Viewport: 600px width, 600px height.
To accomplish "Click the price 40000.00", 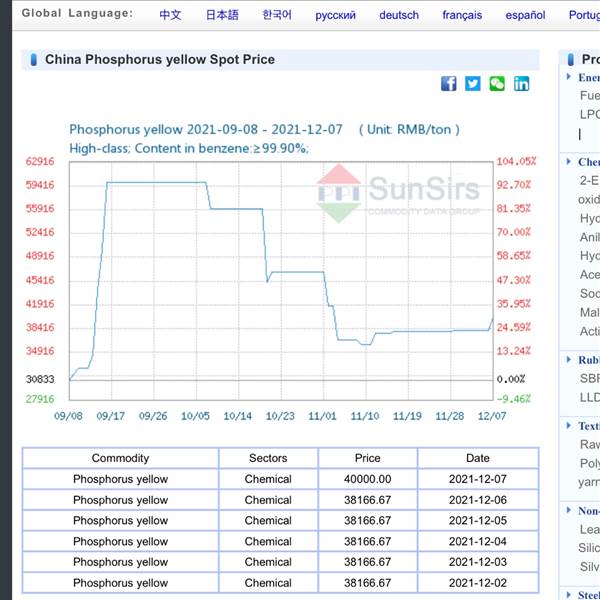I will [x=368, y=479].
